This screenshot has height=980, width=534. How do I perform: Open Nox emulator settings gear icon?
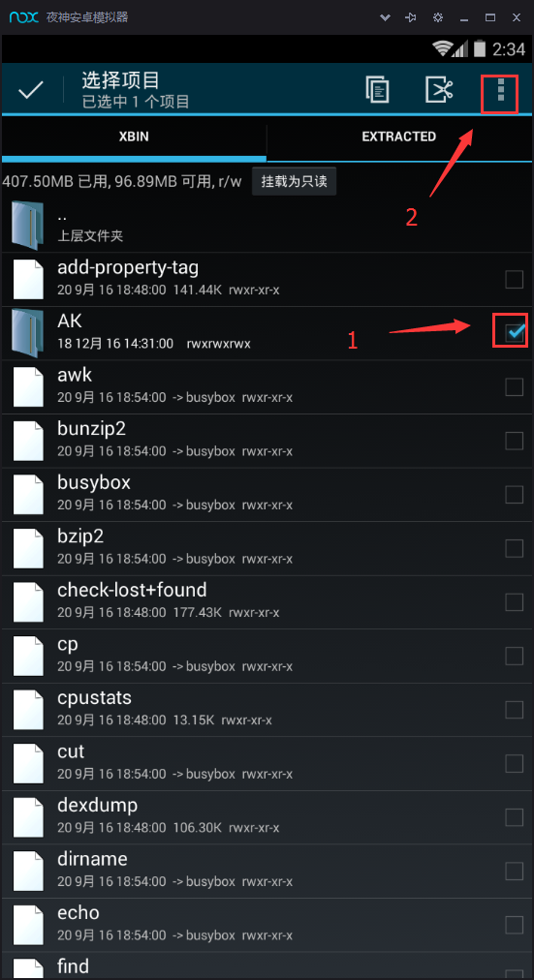(438, 17)
